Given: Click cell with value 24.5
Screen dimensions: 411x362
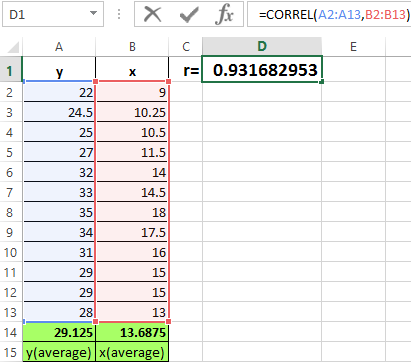Looking at the screenshot, I should [59, 112].
